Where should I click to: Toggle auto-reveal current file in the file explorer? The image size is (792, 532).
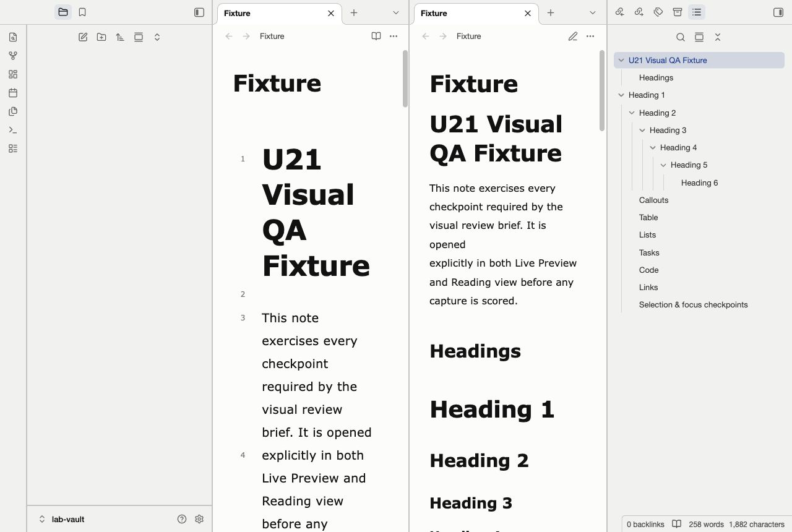[x=139, y=37]
